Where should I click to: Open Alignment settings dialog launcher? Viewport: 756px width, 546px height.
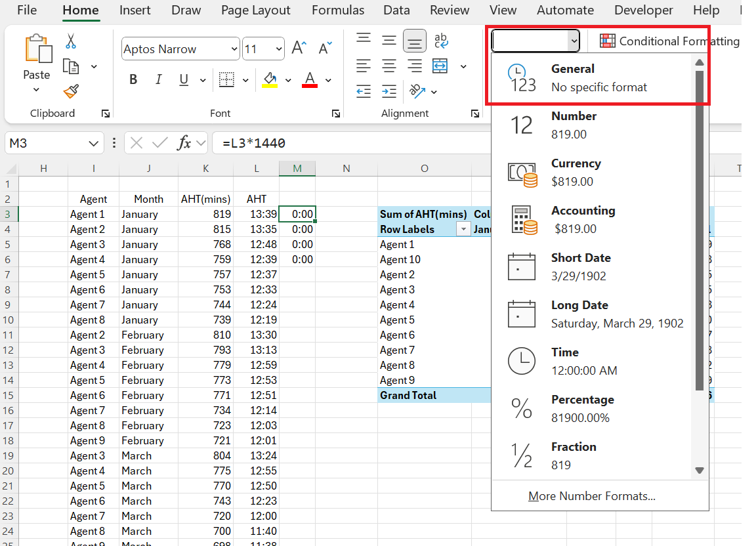click(x=475, y=114)
